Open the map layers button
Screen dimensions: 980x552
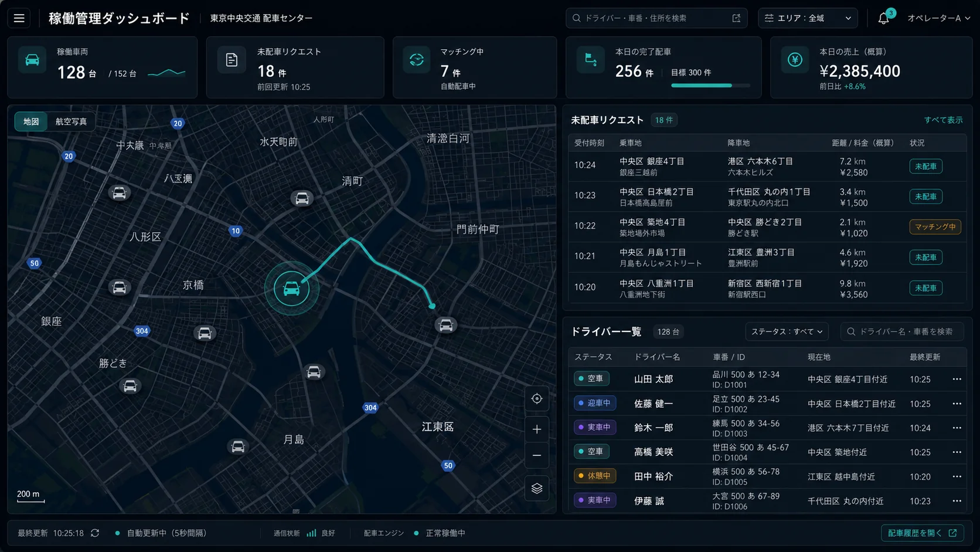[537, 488]
